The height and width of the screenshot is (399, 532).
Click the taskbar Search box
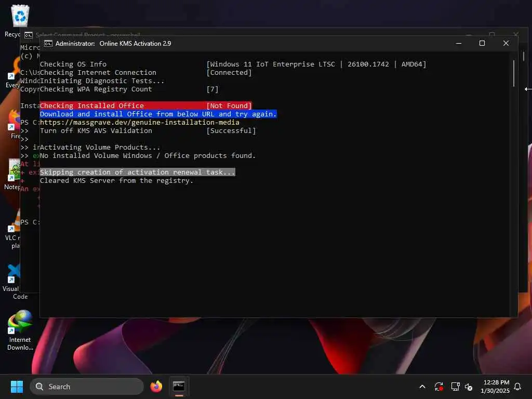[87, 387]
